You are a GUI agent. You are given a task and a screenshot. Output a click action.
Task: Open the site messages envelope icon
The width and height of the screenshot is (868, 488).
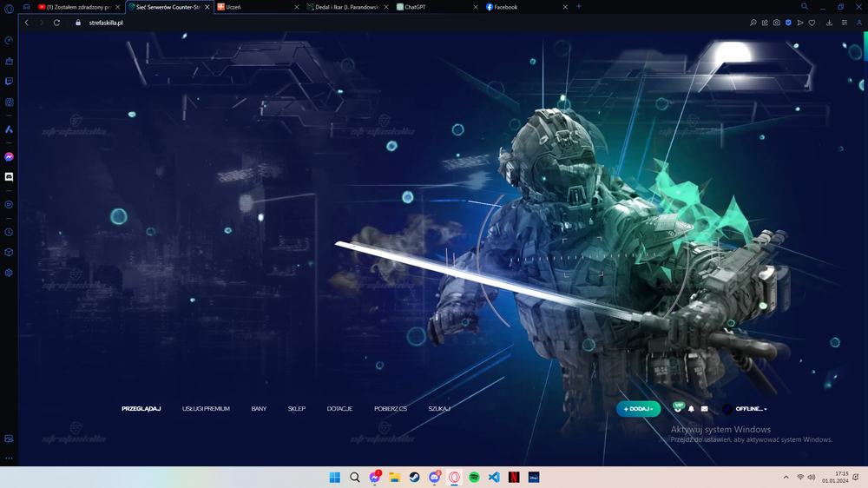(x=705, y=409)
